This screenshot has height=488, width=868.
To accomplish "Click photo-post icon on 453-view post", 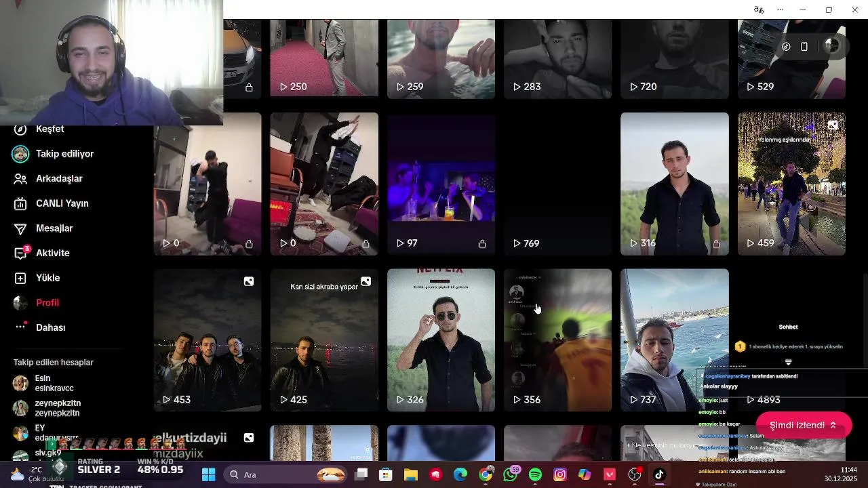I will [x=249, y=281].
